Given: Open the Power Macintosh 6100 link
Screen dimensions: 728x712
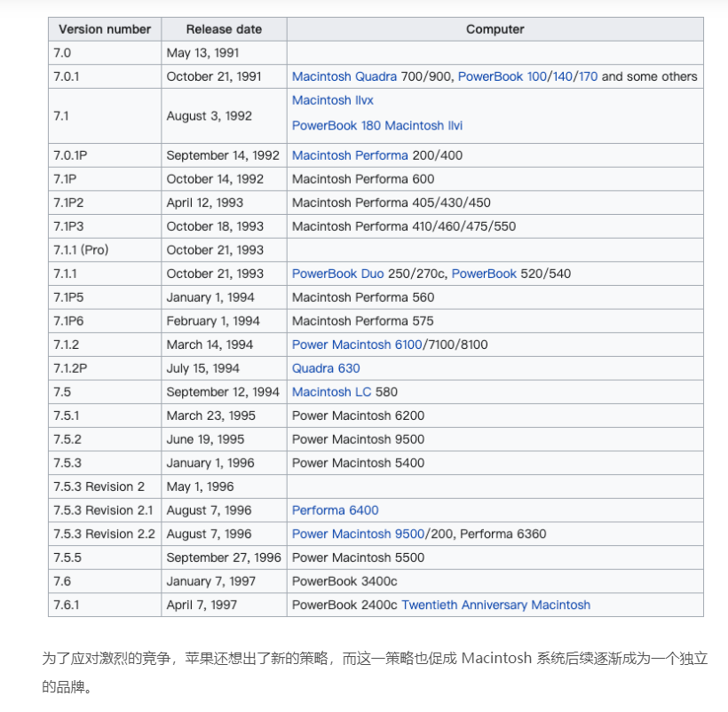Looking at the screenshot, I should [x=357, y=344].
